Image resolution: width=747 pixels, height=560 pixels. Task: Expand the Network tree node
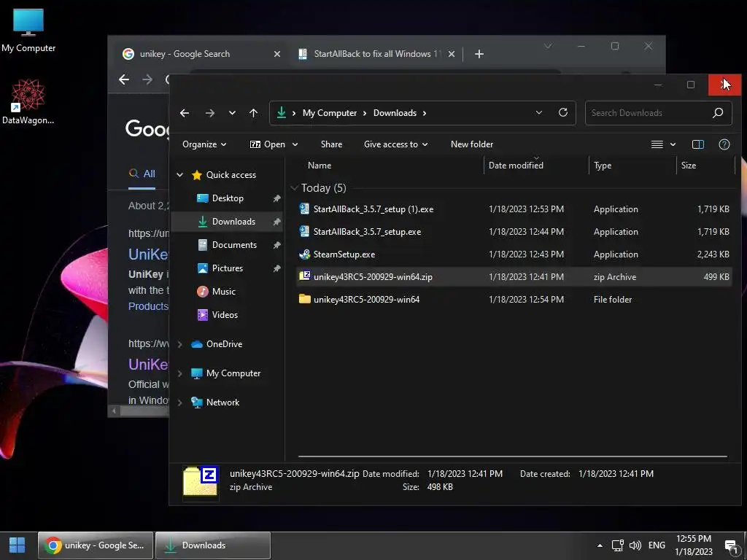coord(180,402)
